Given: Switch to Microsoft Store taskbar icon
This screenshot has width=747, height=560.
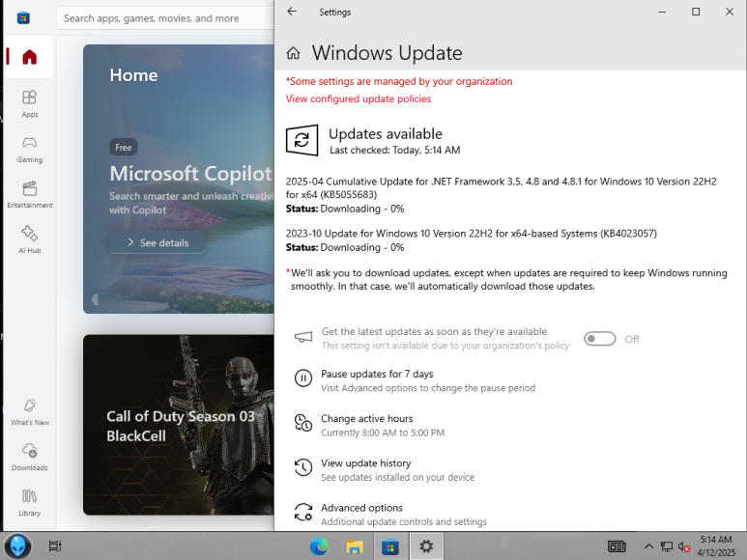Looking at the screenshot, I should (x=390, y=546).
